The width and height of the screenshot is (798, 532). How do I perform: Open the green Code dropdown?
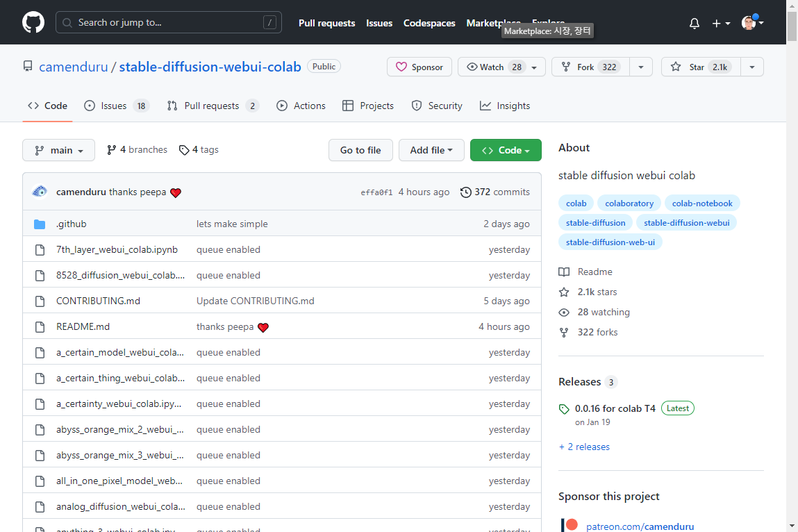click(x=506, y=150)
